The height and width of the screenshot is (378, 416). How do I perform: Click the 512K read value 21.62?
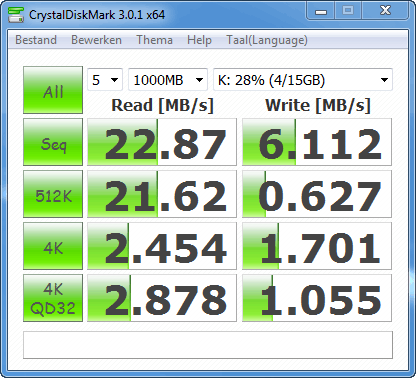162,194
